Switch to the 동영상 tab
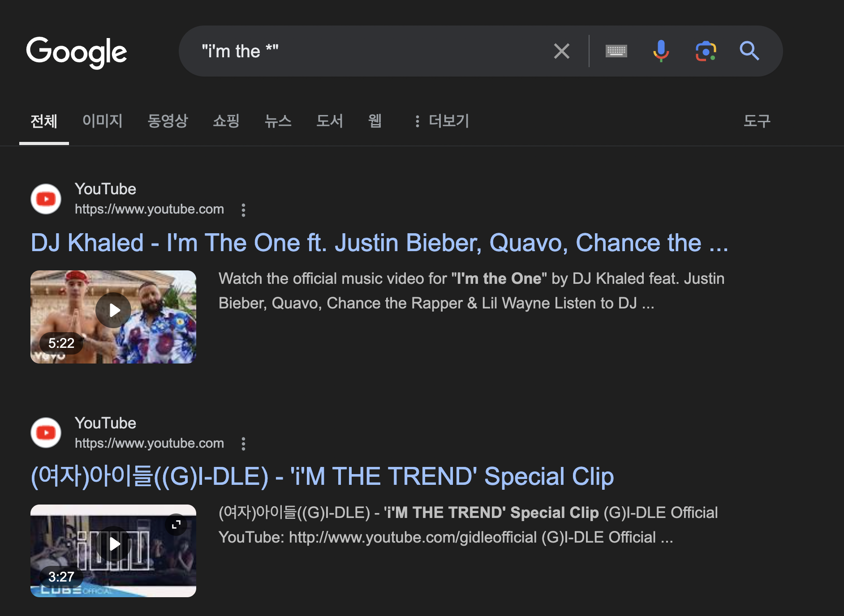844x616 pixels. click(168, 121)
